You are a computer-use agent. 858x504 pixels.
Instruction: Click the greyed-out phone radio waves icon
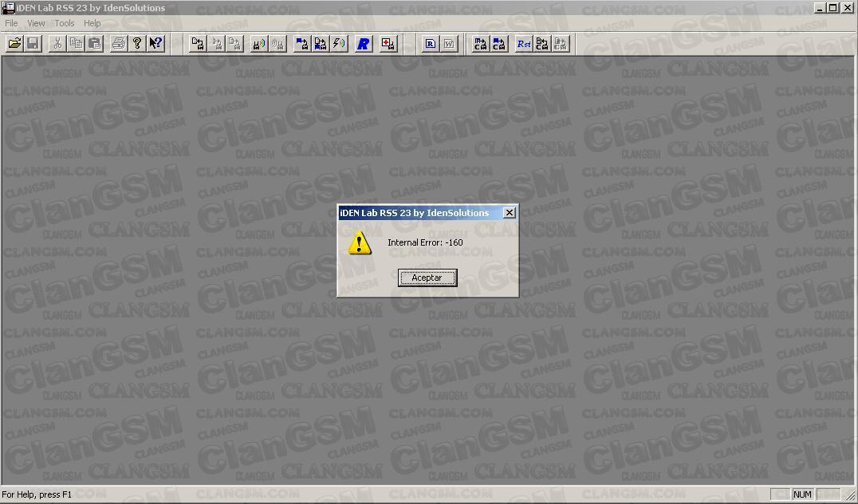(278, 44)
